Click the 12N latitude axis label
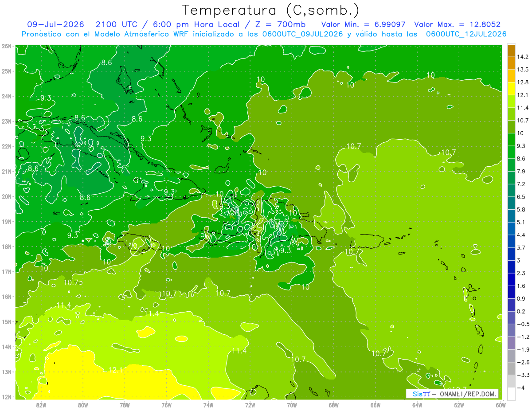Screen dimensions: 532x411 6,397
